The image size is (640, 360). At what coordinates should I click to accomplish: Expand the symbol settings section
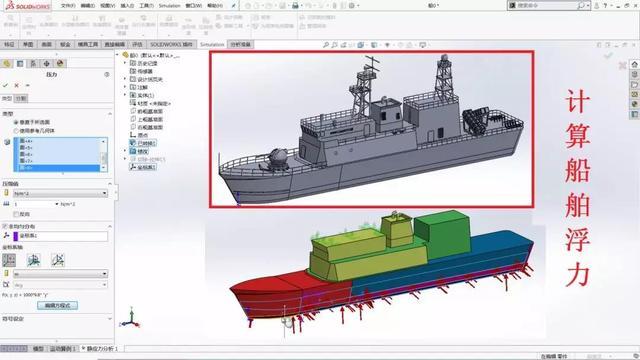pyautogui.click(x=56, y=318)
